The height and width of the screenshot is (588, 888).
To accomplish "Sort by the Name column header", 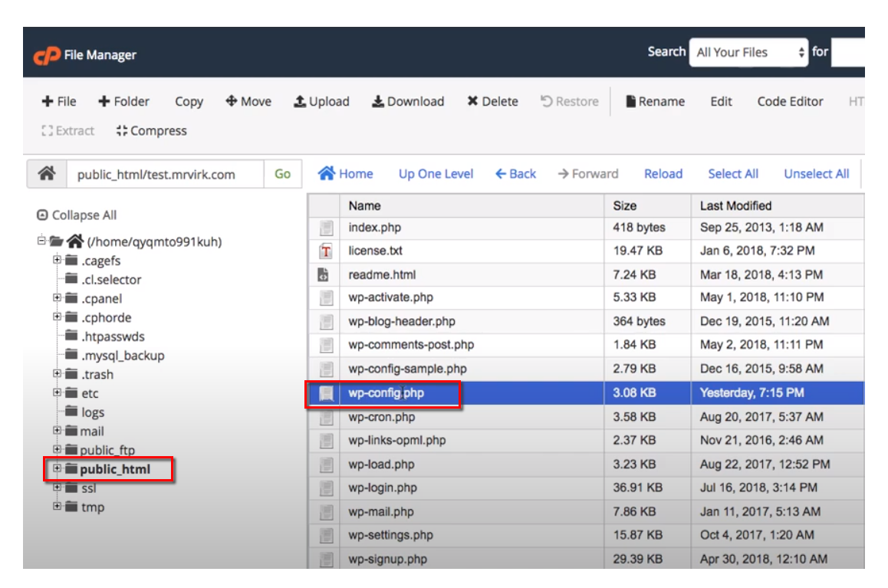I will pos(472,206).
